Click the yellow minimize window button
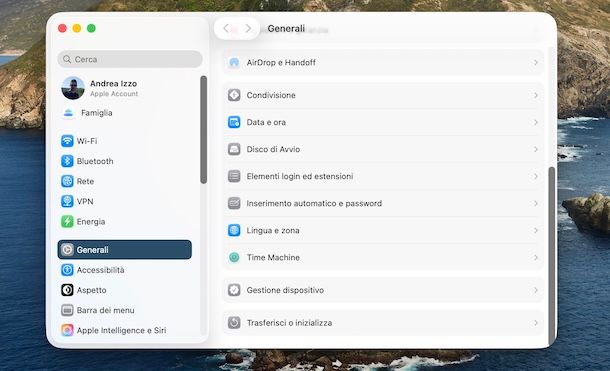This screenshot has height=371, width=610. pyautogui.click(x=77, y=28)
